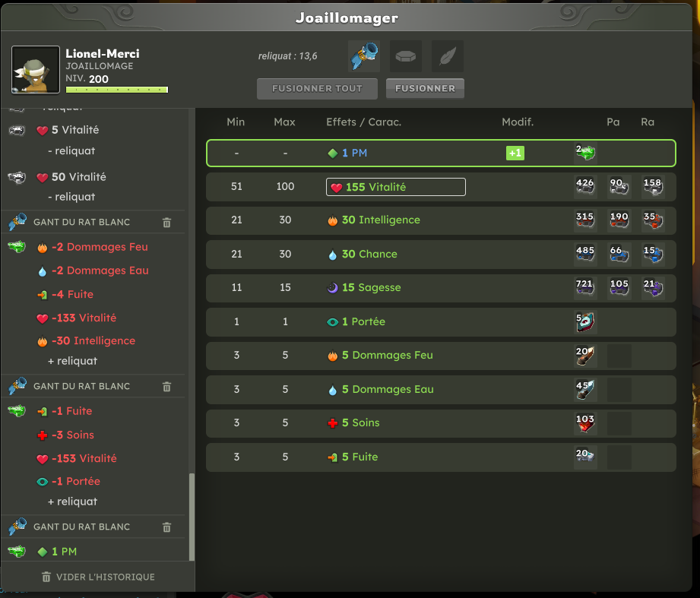This screenshot has height=598, width=700.
Task: Select the 1 PM effect row
Action: point(441,153)
